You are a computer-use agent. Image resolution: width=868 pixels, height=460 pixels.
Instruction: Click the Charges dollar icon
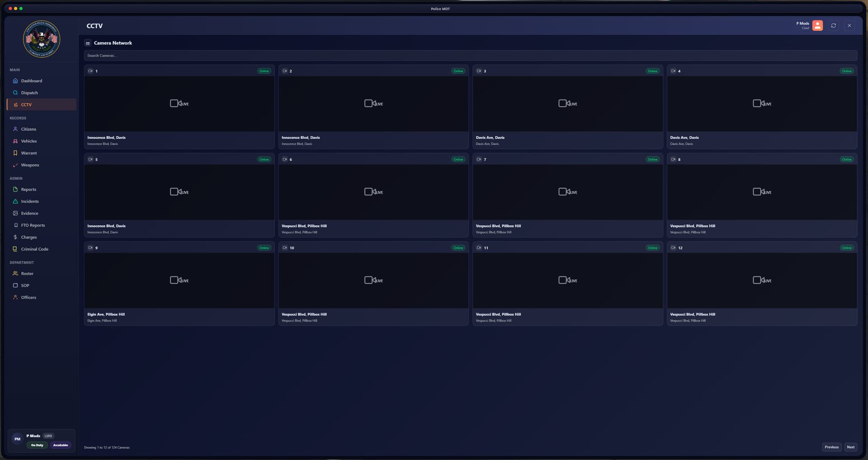(x=15, y=237)
